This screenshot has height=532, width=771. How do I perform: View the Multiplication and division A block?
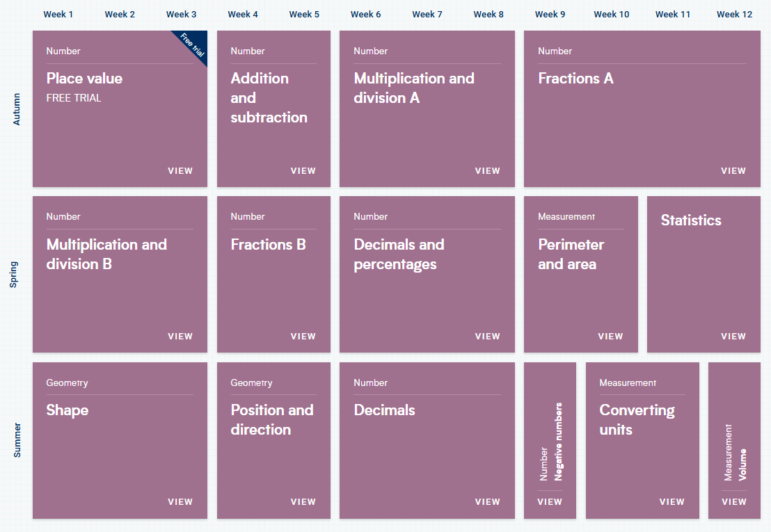click(x=487, y=171)
